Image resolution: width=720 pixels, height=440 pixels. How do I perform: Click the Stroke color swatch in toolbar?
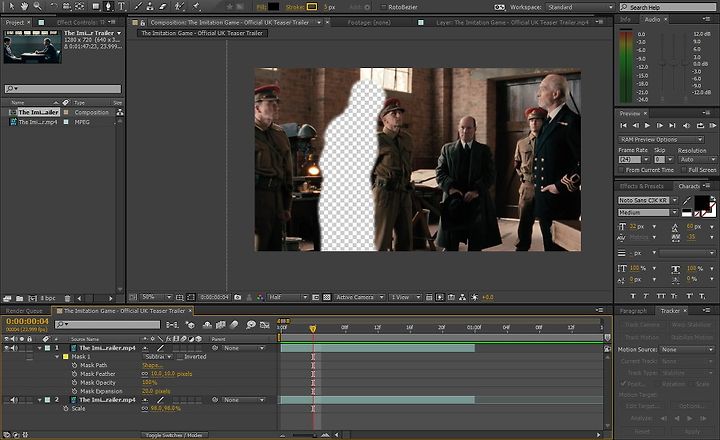pos(312,7)
